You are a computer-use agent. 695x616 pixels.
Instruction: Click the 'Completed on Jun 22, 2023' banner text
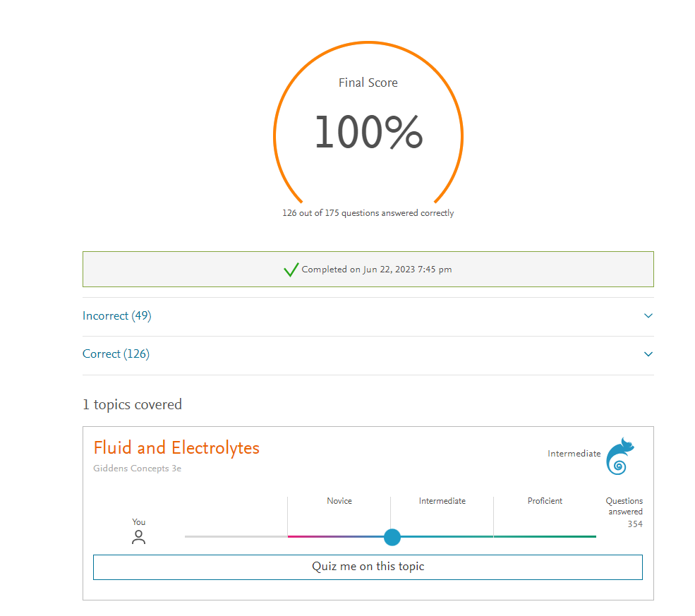[x=377, y=270]
